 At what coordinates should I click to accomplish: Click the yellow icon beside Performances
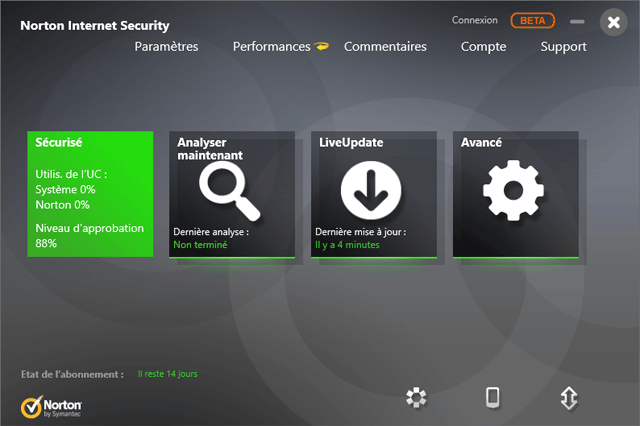click(322, 47)
